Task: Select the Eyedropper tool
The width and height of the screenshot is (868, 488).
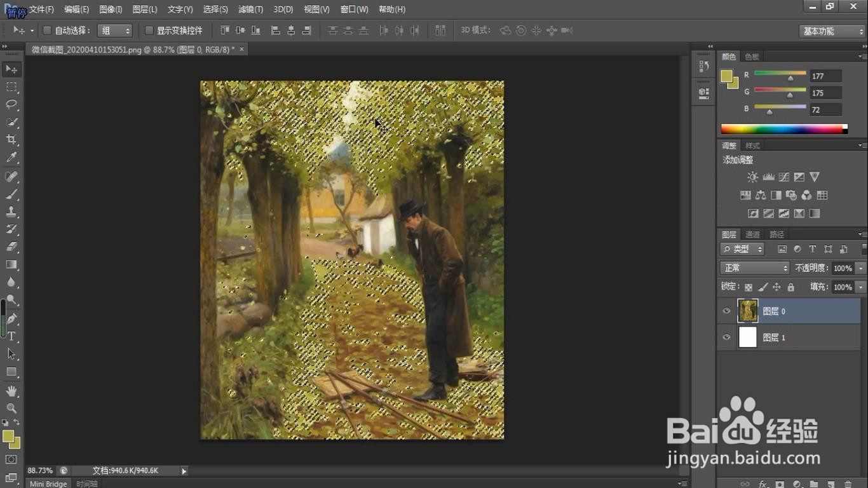Action: pos(11,158)
